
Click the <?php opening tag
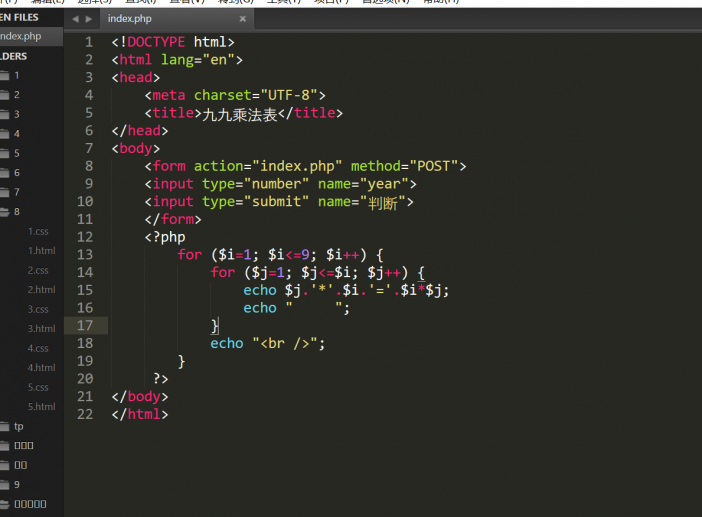tap(165, 237)
